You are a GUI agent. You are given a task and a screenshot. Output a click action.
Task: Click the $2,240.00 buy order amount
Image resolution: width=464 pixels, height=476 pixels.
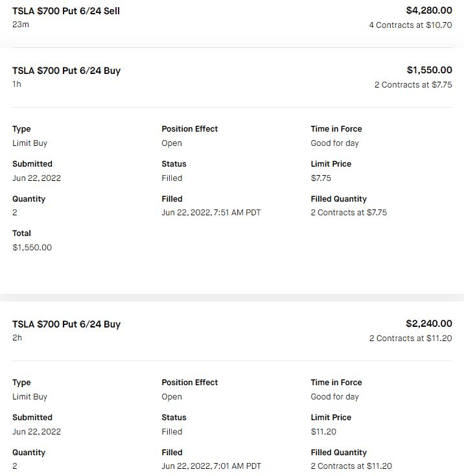point(428,324)
